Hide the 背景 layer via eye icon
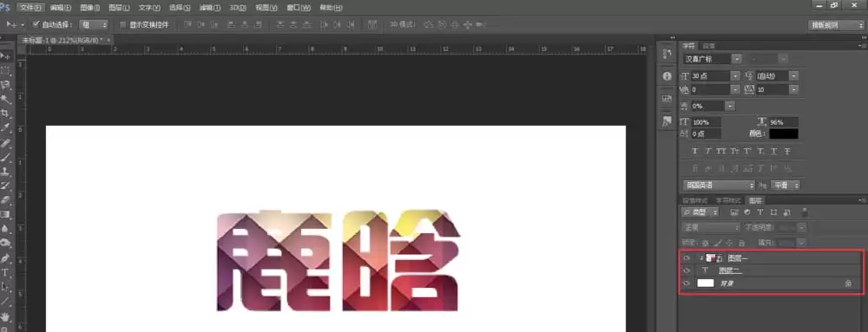Image resolution: width=868 pixels, height=332 pixels. (x=687, y=283)
